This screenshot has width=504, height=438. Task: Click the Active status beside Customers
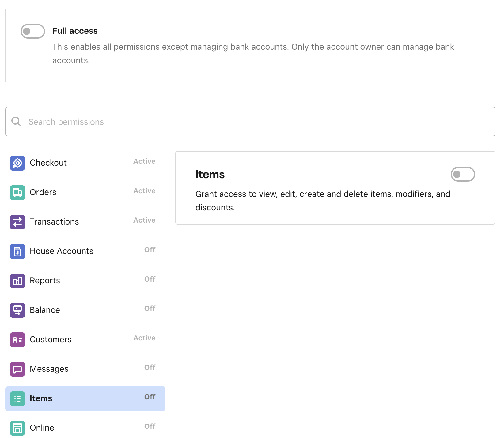pos(144,338)
